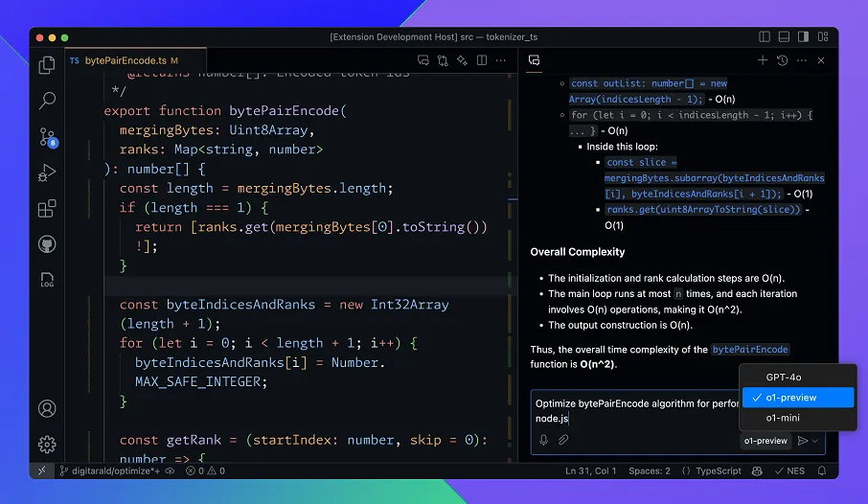This screenshot has height=504, width=868.
Task: Send the chat message arrow
Action: tap(802, 441)
